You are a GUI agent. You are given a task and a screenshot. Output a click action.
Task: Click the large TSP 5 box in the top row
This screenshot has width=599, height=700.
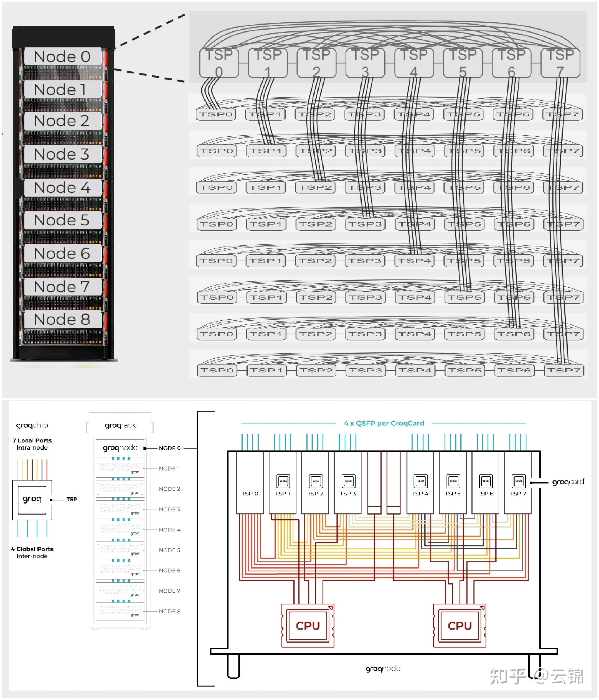[463, 63]
